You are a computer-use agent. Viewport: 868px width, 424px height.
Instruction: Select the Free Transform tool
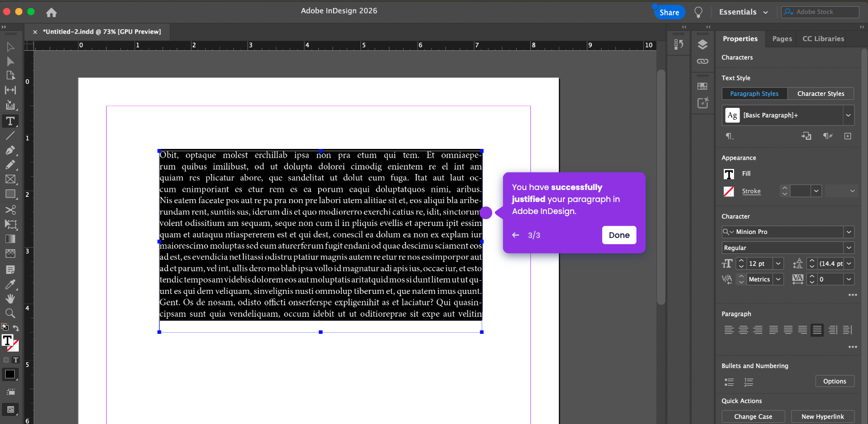tap(10, 225)
